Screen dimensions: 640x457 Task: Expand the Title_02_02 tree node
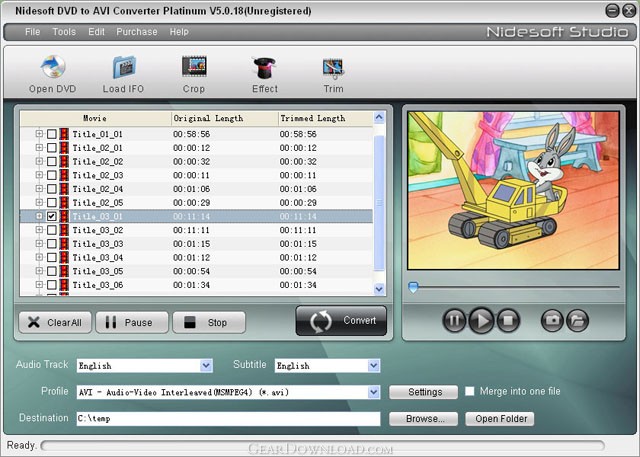tap(39, 161)
